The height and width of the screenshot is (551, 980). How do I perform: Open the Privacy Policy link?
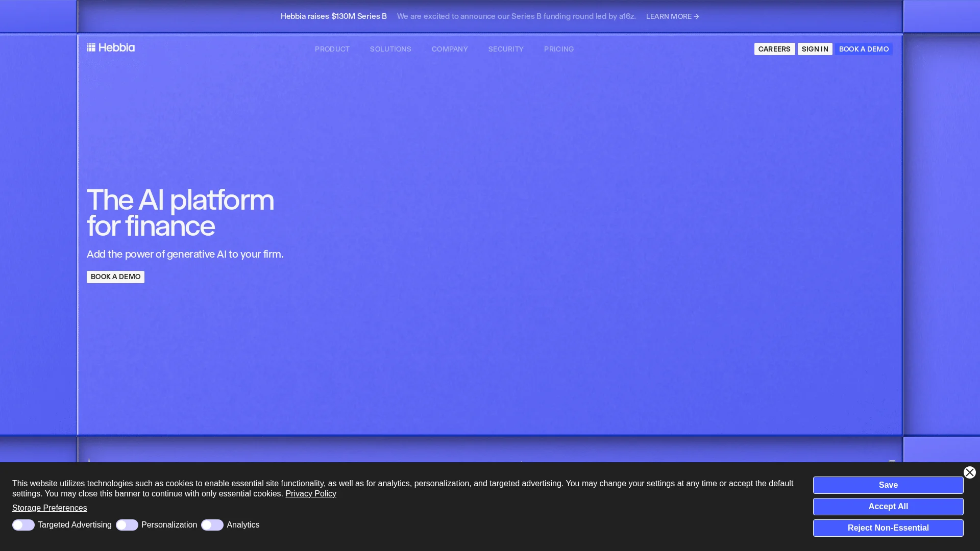tap(310, 493)
